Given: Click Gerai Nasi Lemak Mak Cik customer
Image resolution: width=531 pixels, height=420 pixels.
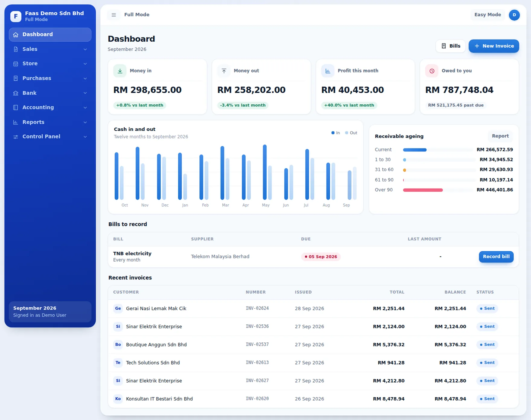Looking at the screenshot, I should click(156, 308).
